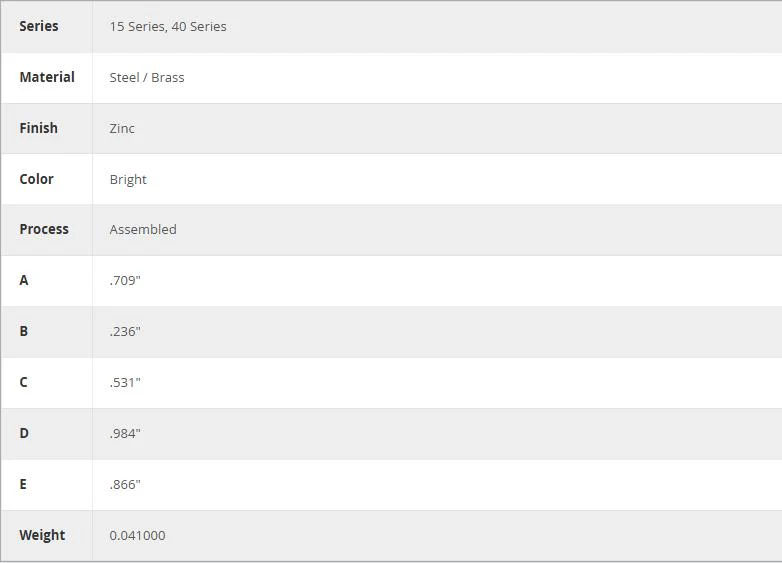
Task: Select the 0.041000 weight value
Action: pyautogui.click(x=138, y=536)
